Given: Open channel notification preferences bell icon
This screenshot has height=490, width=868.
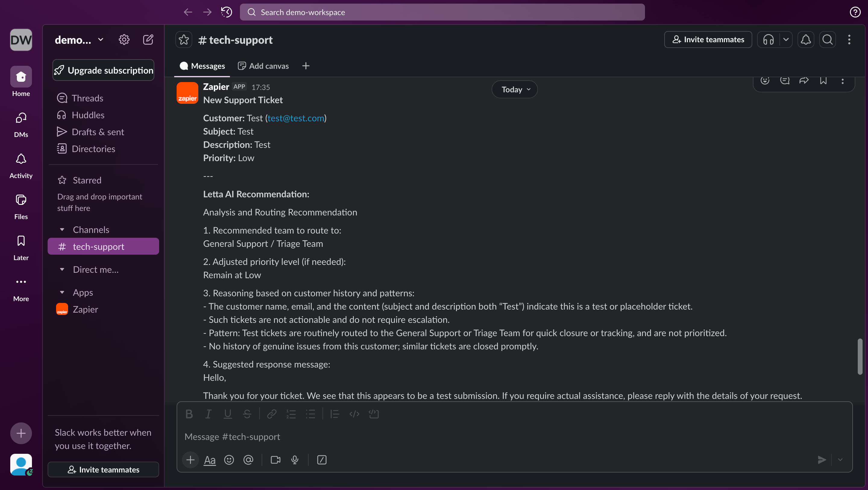Looking at the screenshot, I should tap(806, 40).
